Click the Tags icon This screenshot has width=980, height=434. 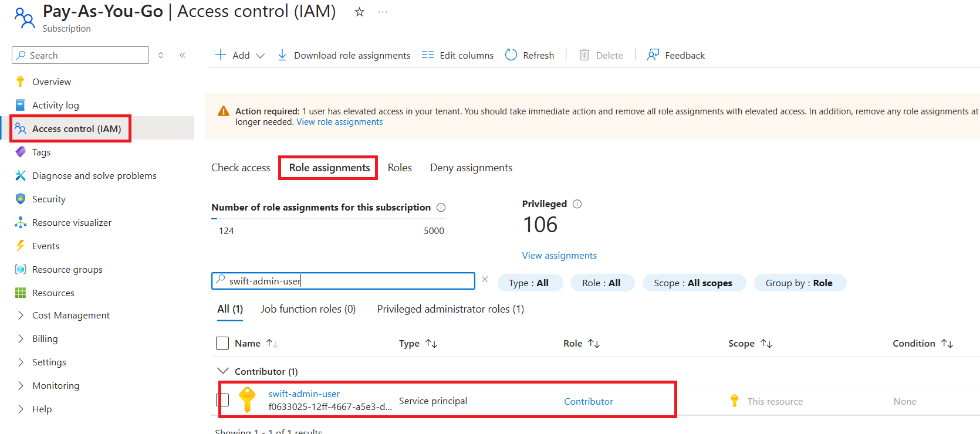[x=21, y=152]
